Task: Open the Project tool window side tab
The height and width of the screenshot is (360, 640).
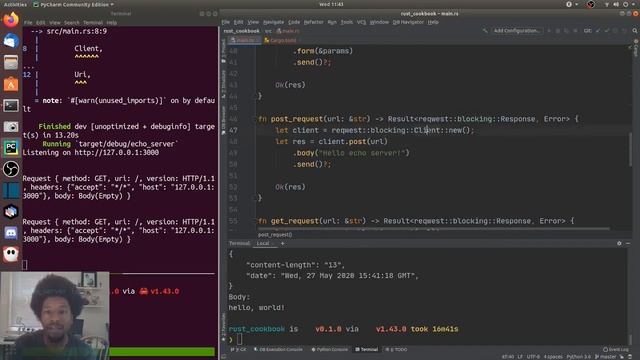Action: [x=223, y=51]
